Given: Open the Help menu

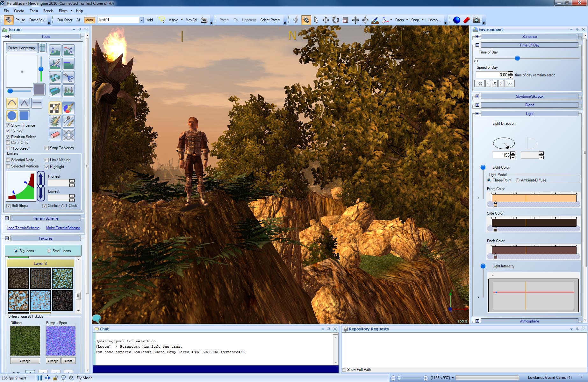Looking at the screenshot, I should [79, 11].
